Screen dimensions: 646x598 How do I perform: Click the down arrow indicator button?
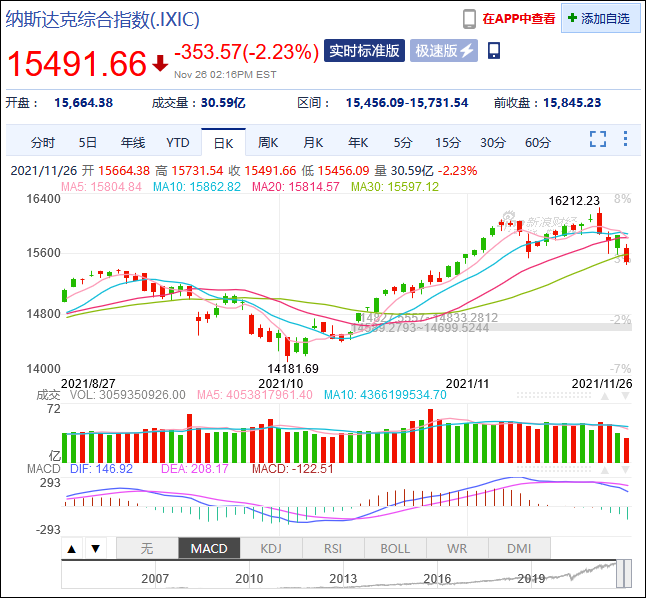(96, 549)
